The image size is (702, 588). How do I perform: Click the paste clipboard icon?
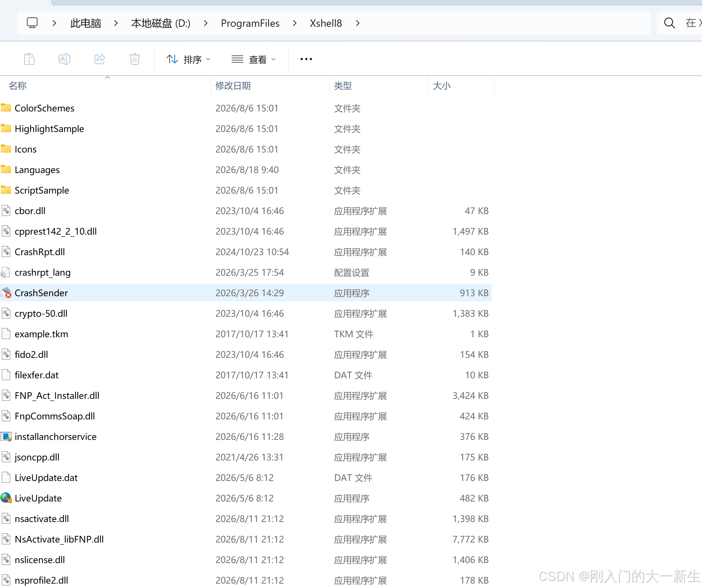pos(29,59)
